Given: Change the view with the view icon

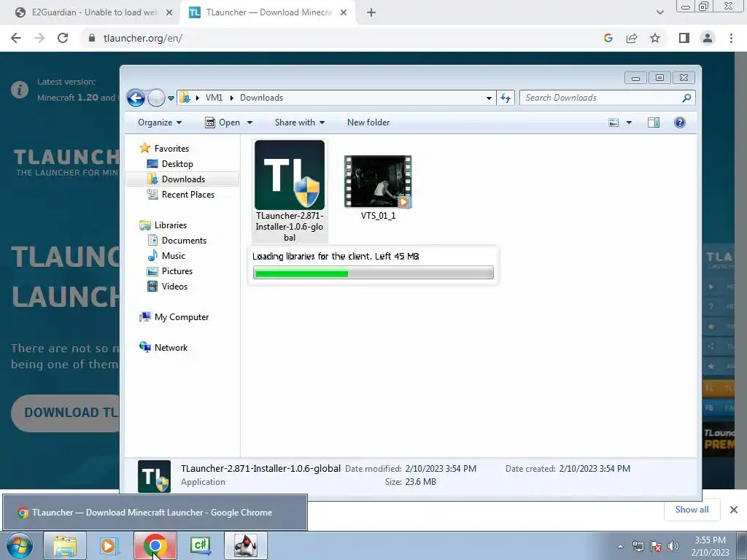Looking at the screenshot, I should tap(614, 122).
